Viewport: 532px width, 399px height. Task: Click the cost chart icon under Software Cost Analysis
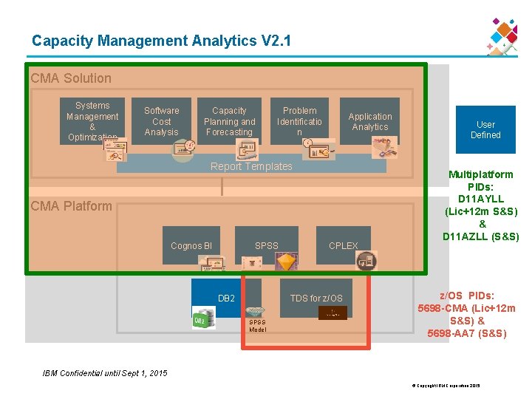[x=183, y=149]
